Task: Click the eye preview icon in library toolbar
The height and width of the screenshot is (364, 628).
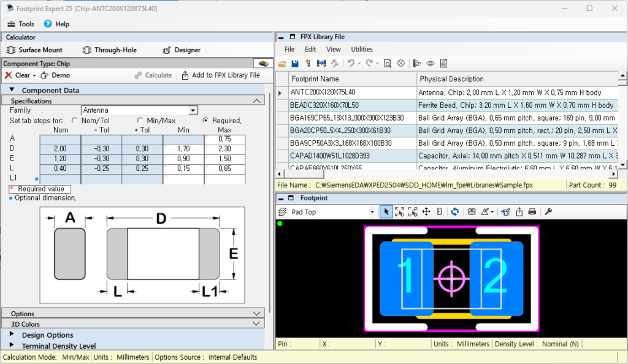Action: coord(431,63)
